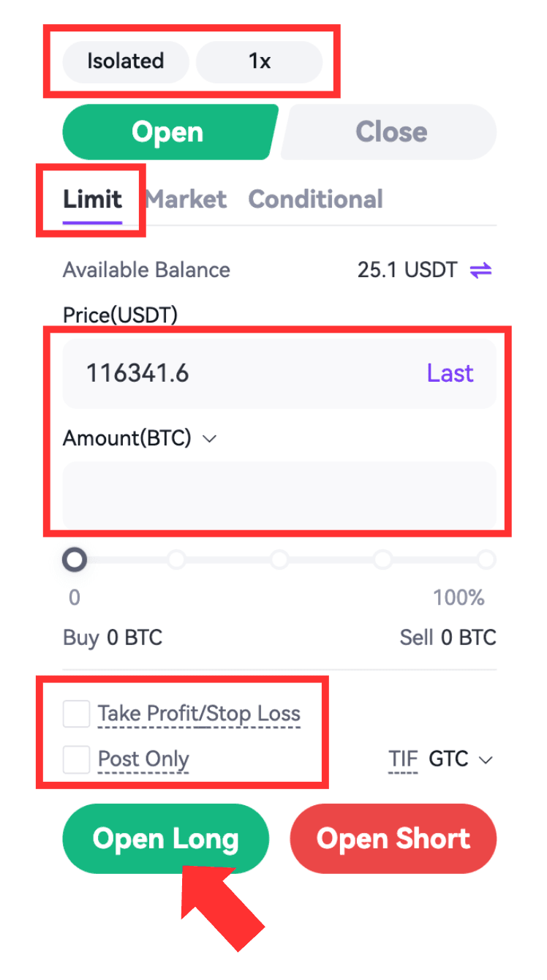
Task: Click the slider handle at 0
Action: [75, 560]
